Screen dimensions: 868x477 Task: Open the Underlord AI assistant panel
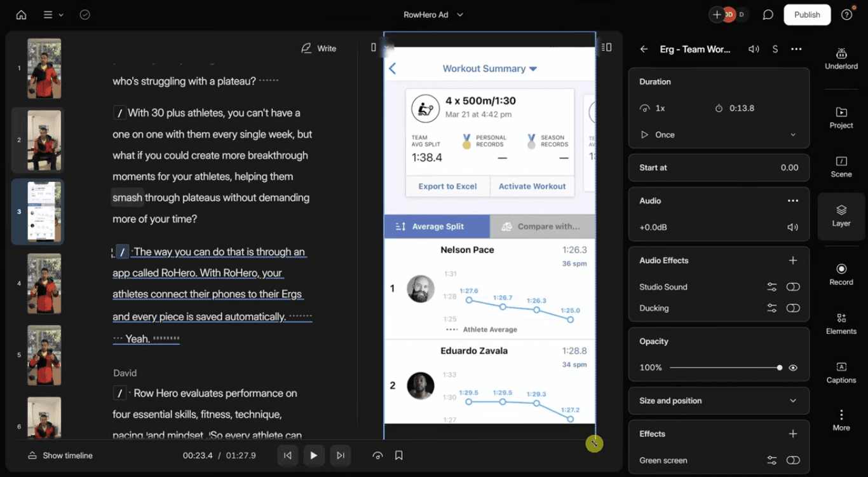coord(841,59)
